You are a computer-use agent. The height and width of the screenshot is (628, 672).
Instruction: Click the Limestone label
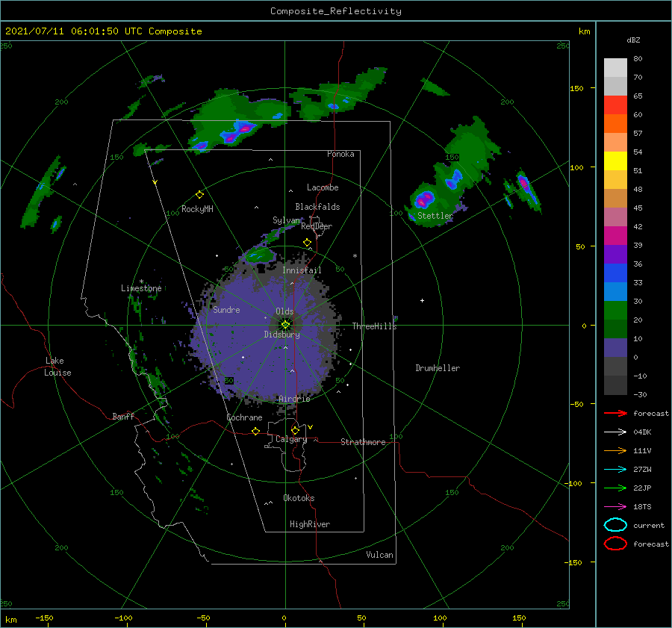point(141,288)
